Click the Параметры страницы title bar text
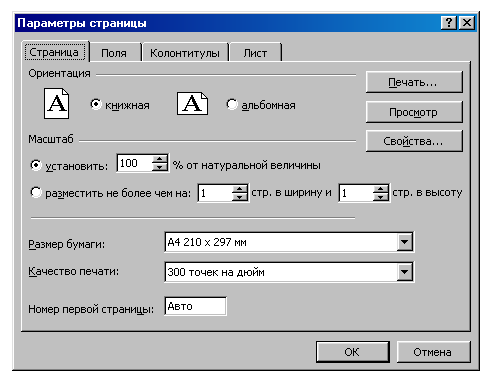 (x=82, y=23)
